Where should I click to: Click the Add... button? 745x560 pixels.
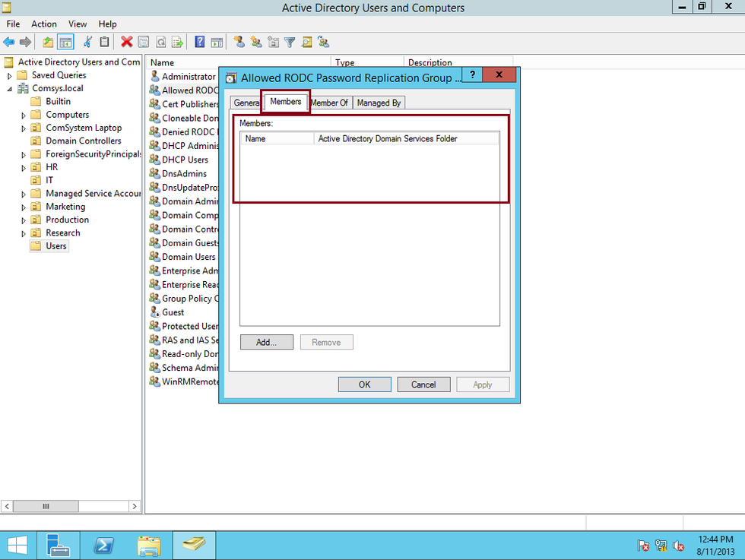tap(267, 342)
